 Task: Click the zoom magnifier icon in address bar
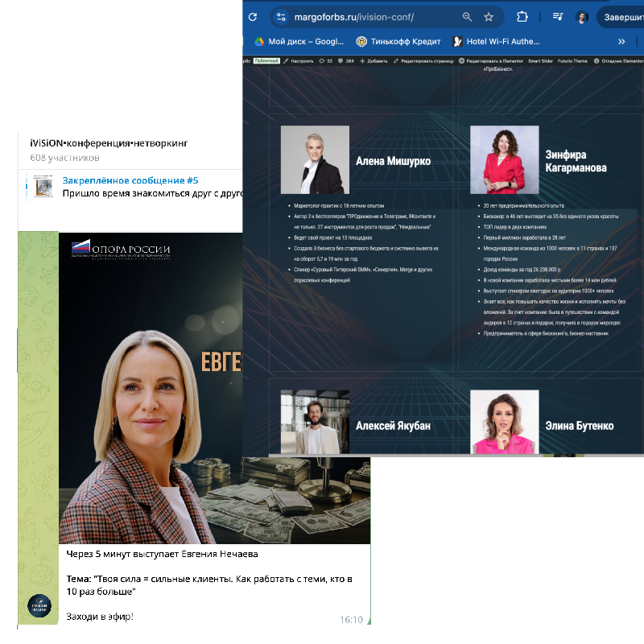point(468,17)
